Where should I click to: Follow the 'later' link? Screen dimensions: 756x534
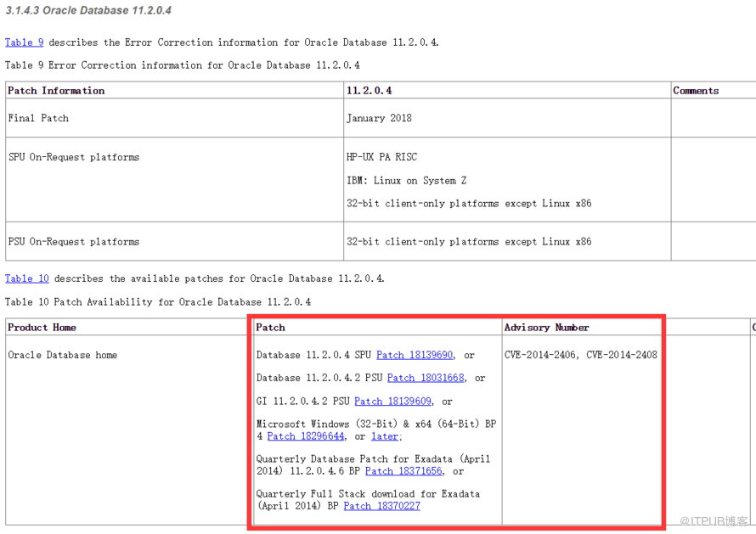pos(385,436)
